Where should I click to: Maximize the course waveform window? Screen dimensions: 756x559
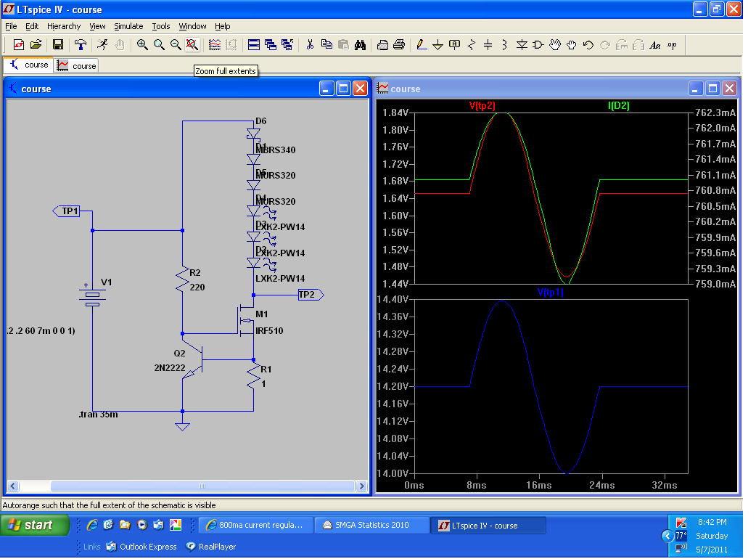tap(712, 89)
